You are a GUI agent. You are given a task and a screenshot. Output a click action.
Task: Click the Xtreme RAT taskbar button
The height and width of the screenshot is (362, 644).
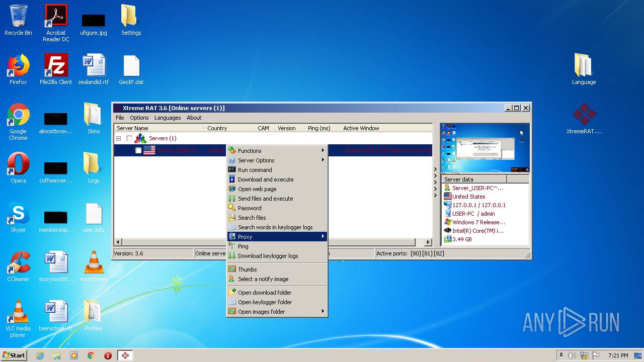[125, 355]
